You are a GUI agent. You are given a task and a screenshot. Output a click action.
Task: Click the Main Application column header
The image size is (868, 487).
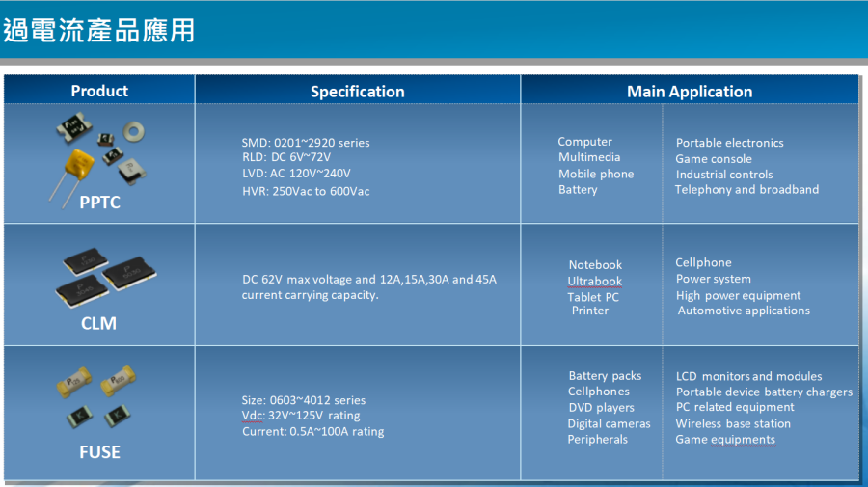(x=689, y=92)
